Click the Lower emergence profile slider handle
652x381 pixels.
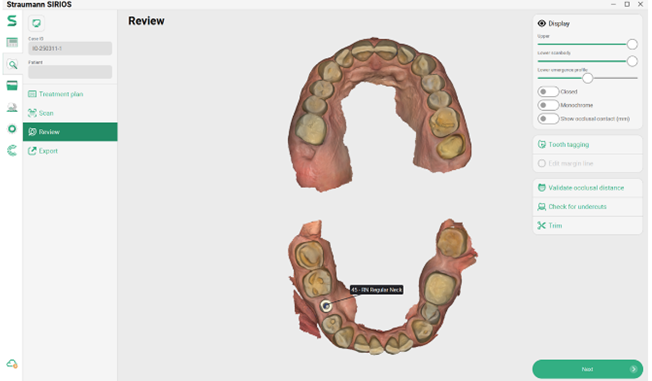(587, 78)
